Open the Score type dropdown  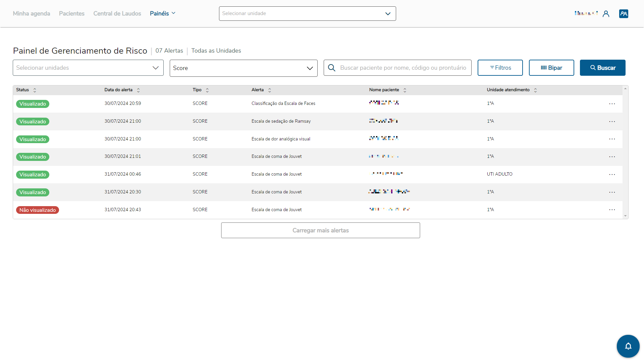pyautogui.click(x=244, y=68)
